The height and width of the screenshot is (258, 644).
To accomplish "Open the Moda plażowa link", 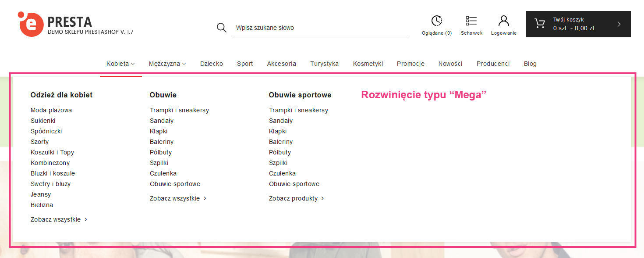I will pyautogui.click(x=51, y=110).
